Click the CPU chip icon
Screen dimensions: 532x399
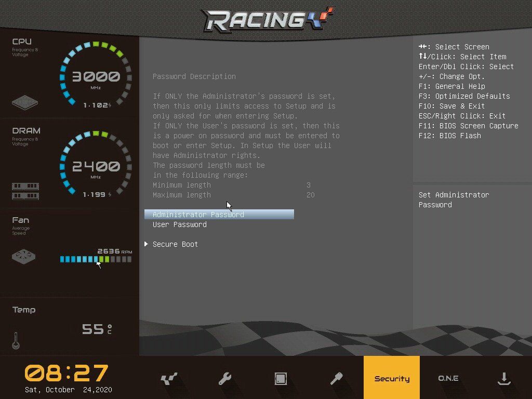(x=25, y=102)
